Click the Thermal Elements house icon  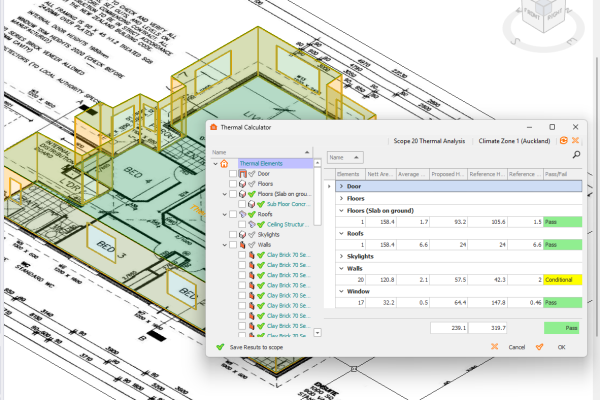(x=224, y=163)
